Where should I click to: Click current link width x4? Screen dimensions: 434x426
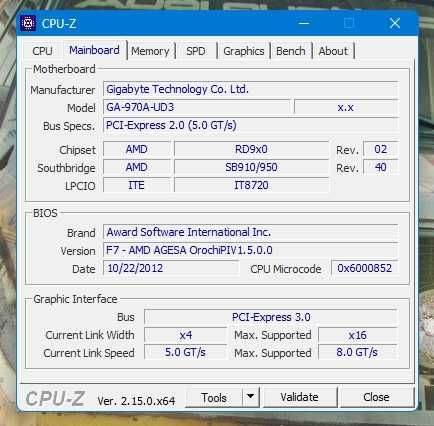[x=186, y=335]
